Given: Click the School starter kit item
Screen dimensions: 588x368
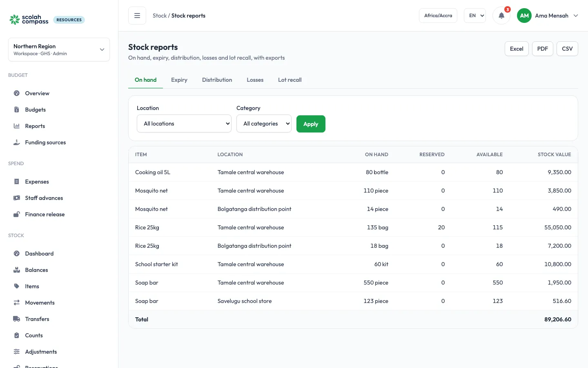Looking at the screenshot, I should pyautogui.click(x=156, y=264).
